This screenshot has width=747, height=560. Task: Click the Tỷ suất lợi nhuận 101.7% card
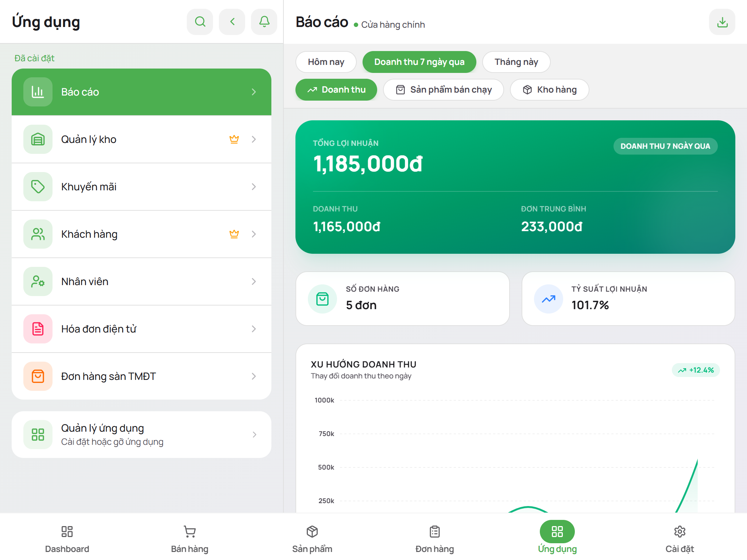pos(628,299)
